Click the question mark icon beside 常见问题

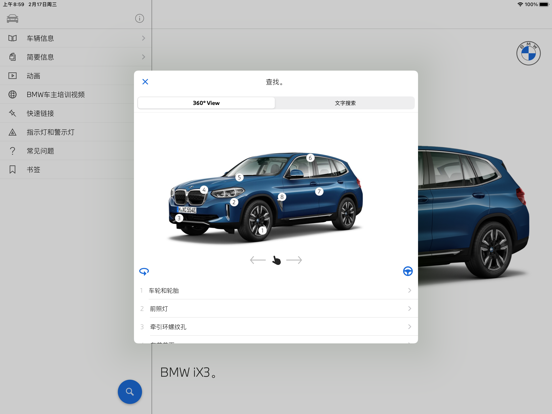[12, 151]
